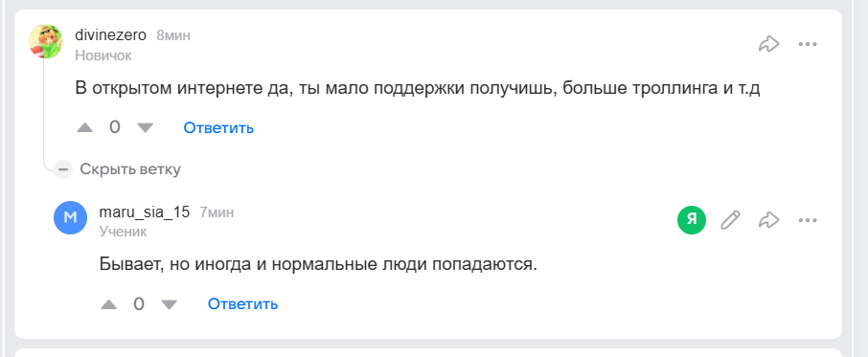Open maru_sia_15 username profile
Screen dimensions: 868x357
click(145, 212)
